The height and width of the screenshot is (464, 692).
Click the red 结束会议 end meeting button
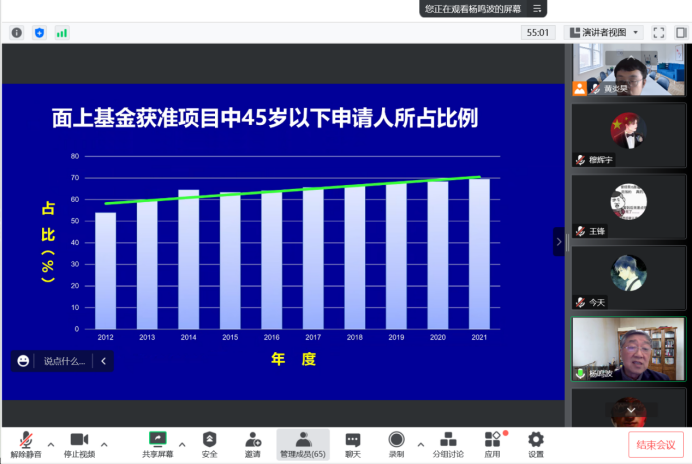coord(658,445)
